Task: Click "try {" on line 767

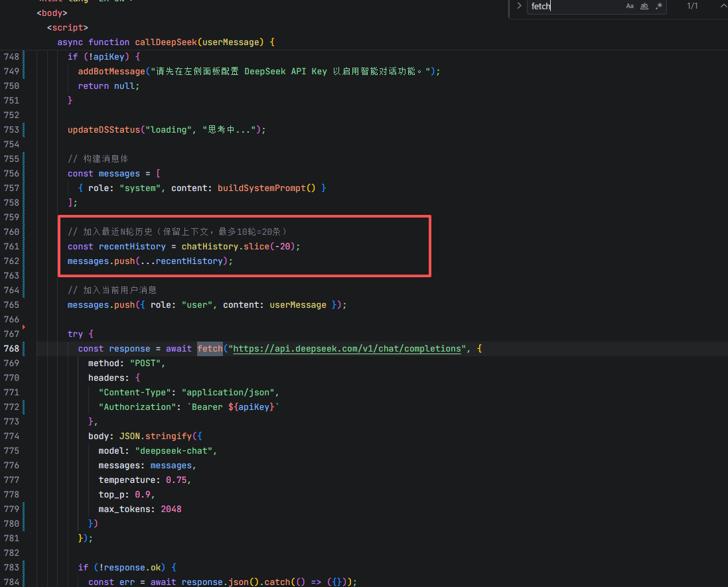Action: tap(80, 334)
